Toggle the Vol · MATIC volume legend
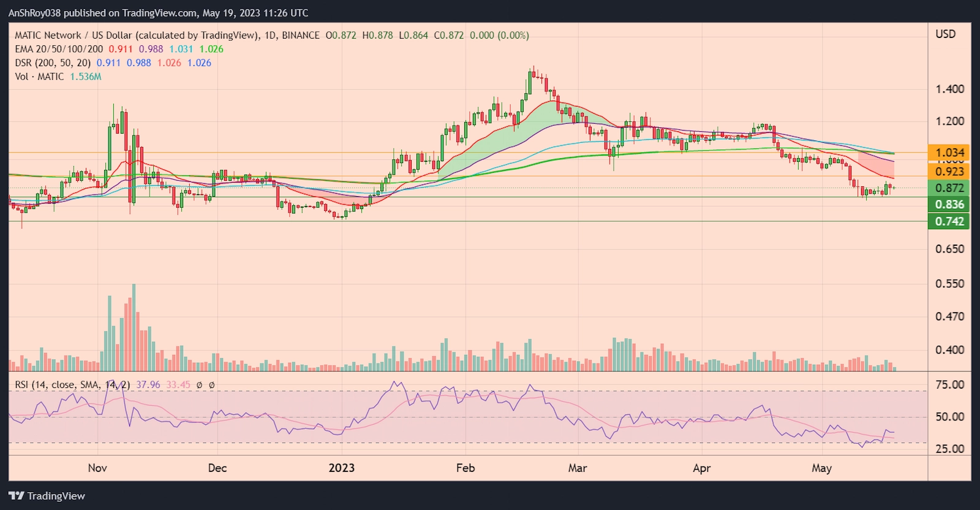The width and height of the screenshot is (980, 510). (x=39, y=77)
